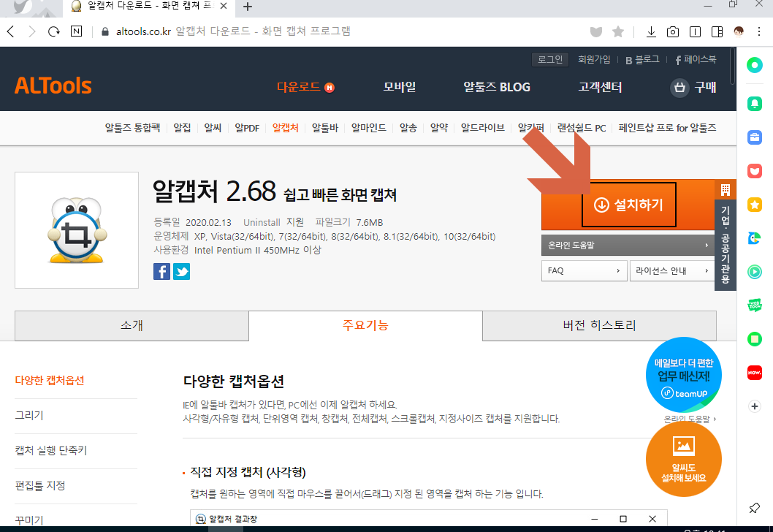
Task: Select 알툴즈 통합팩 in product submenu
Action: (x=133, y=128)
